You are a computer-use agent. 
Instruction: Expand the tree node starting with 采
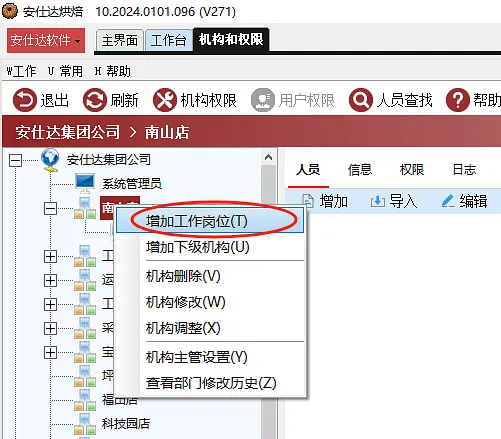(50, 329)
